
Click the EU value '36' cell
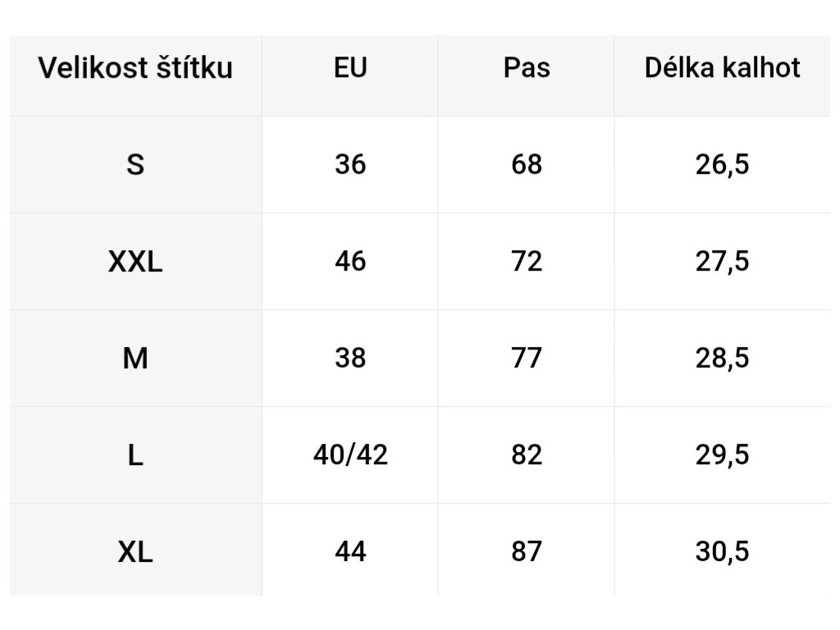350,165
